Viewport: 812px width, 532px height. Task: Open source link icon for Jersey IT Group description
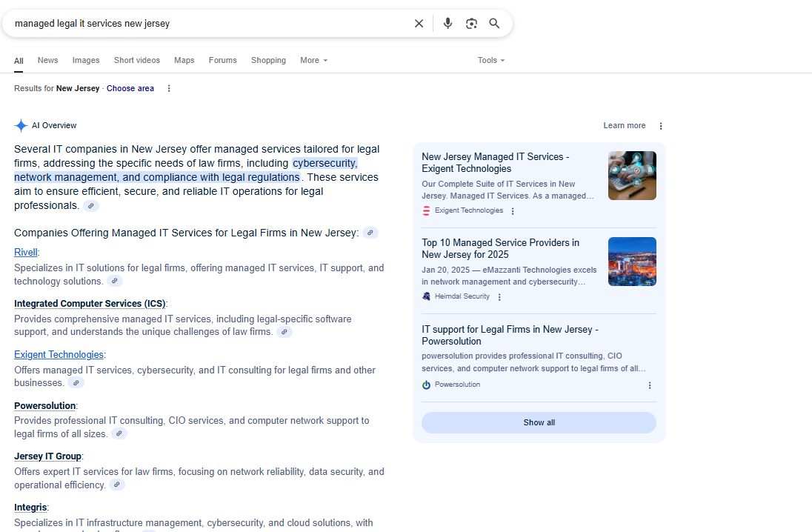pyautogui.click(x=117, y=485)
